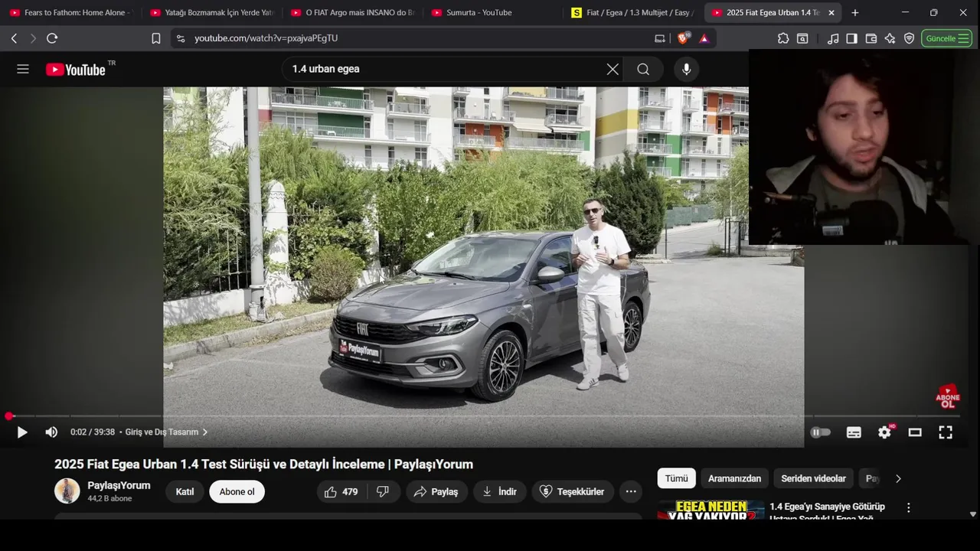The width and height of the screenshot is (980, 551).
Task: Reload the current page
Action: [x=52, y=38]
